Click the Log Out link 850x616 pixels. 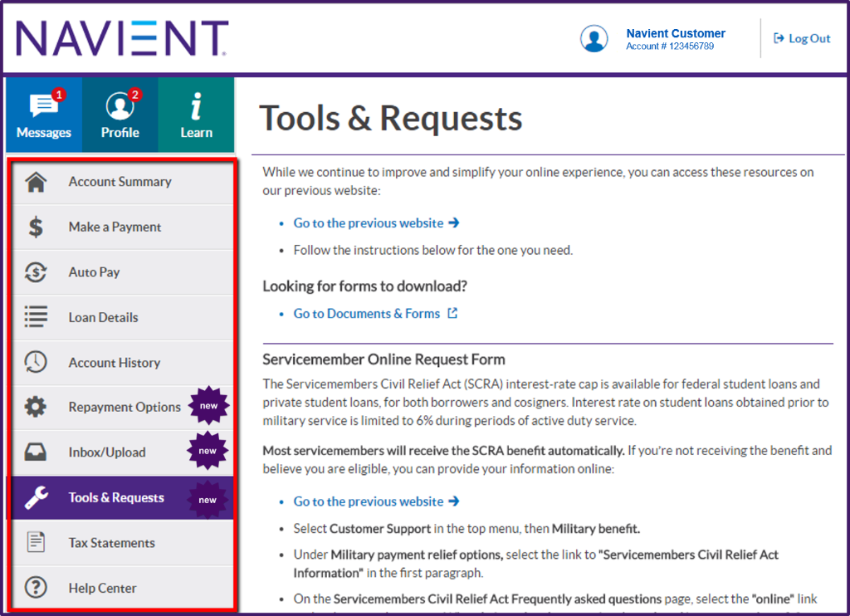(802, 38)
